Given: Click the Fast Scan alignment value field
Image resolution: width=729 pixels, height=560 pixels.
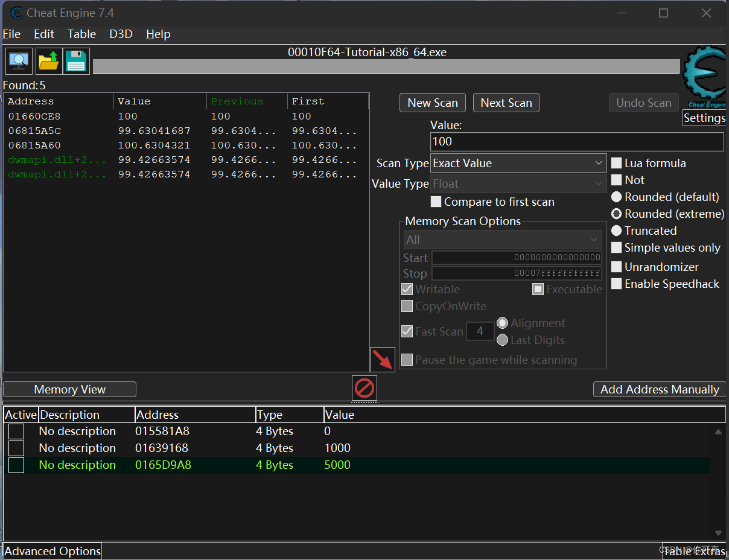Looking at the screenshot, I should 480,331.
